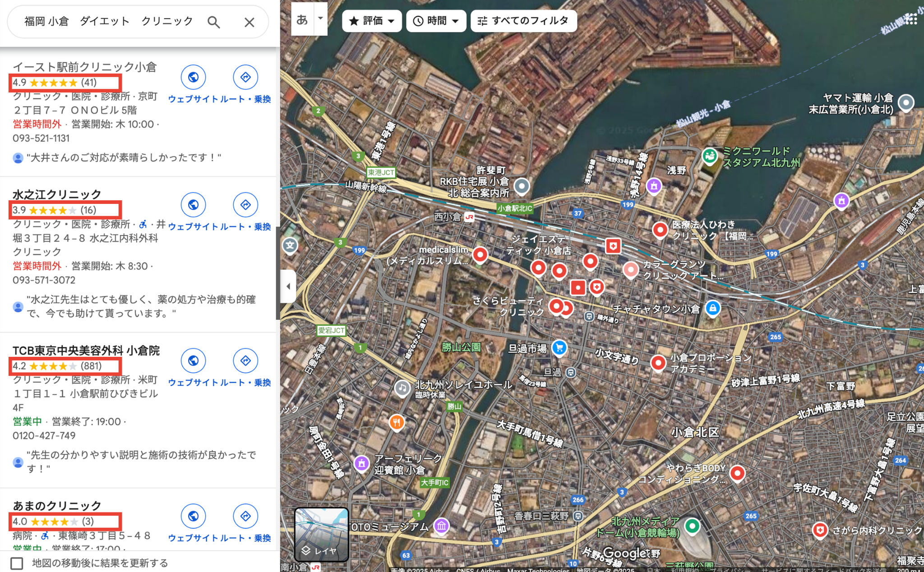This screenshot has width=924, height=572.
Task: Expand the input method dropdown arrow
Action: tap(321, 18)
